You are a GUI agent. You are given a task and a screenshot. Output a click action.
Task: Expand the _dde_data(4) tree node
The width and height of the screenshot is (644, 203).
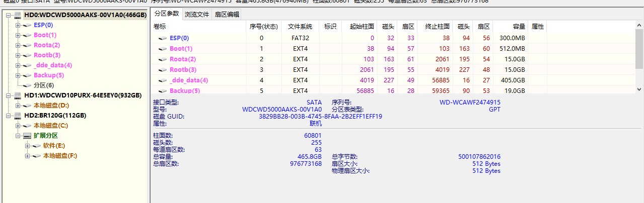[x=18, y=65]
